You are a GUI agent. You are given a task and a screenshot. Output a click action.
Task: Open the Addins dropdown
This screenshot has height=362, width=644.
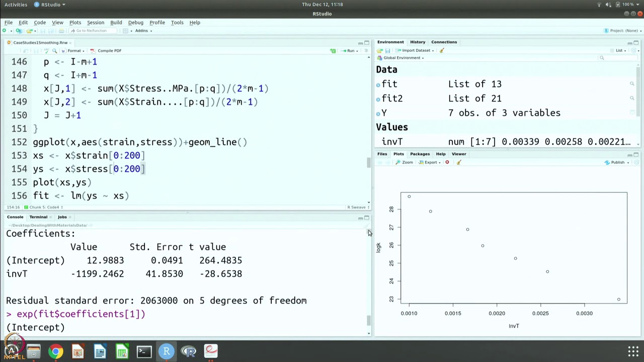143,31
